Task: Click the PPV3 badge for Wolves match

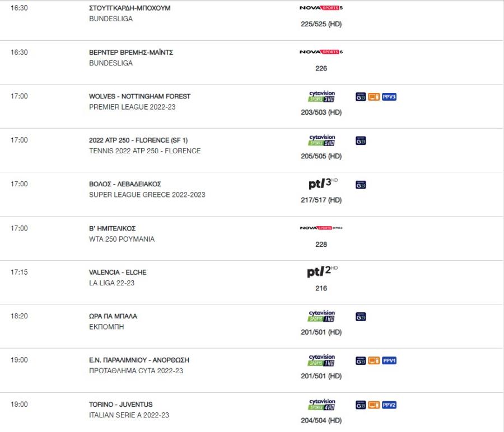Action: (x=389, y=97)
